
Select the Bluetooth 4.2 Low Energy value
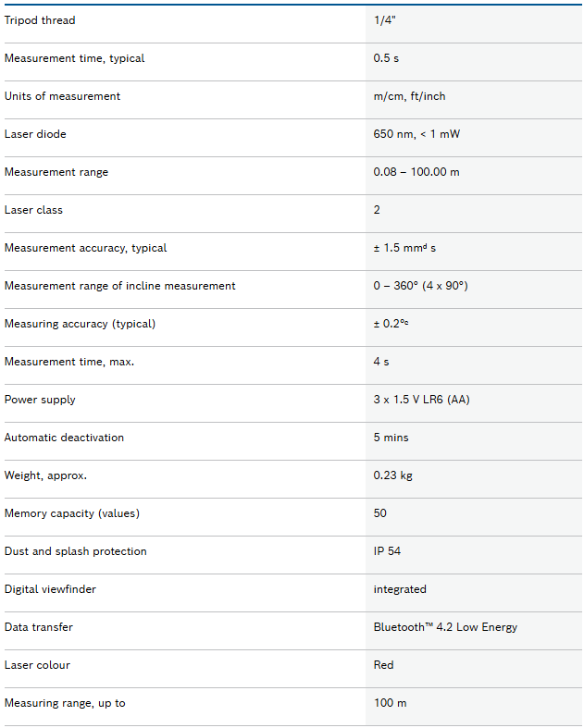[x=445, y=627]
